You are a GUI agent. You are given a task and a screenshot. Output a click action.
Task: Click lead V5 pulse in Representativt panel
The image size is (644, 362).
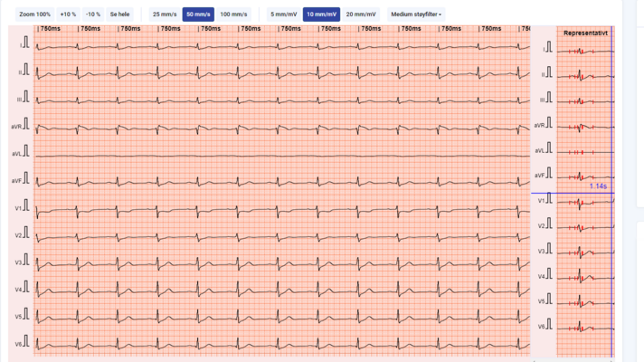(549, 300)
